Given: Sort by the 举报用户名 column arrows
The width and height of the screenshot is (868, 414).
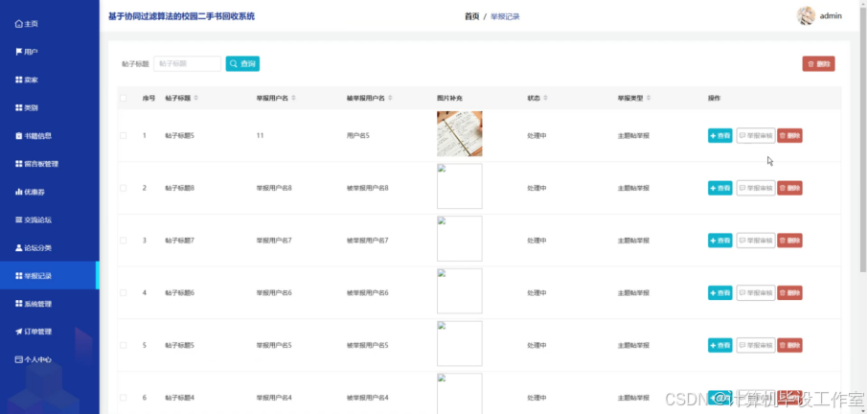Looking at the screenshot, I should point(293,98).
